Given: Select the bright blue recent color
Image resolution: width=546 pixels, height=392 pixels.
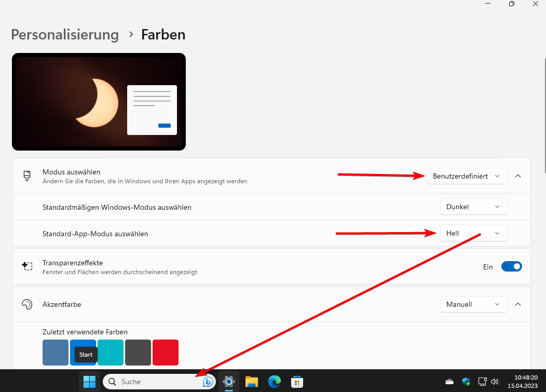Looking at the screenshot, I should tap(83, 352).
